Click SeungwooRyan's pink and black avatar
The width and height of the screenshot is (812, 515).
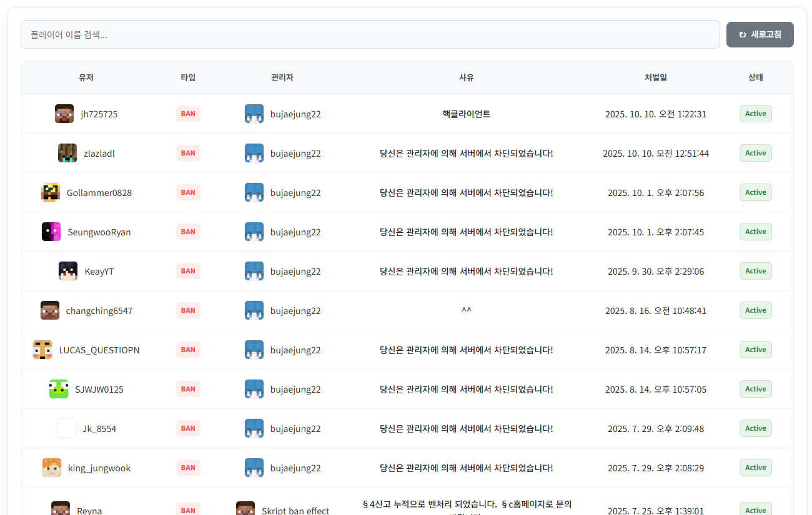(x=51, y=232)
